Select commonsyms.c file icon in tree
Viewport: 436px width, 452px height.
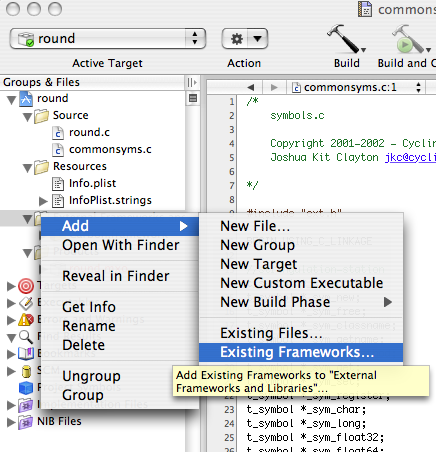(x=58, y=150)
